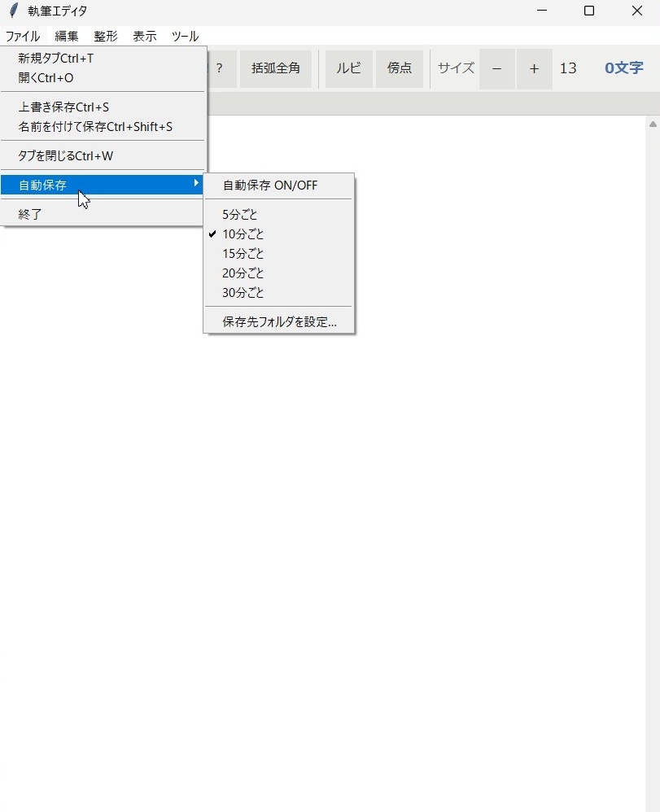
Task: Select the 5分ごと autosave interval
Action: tap(239, 215)
